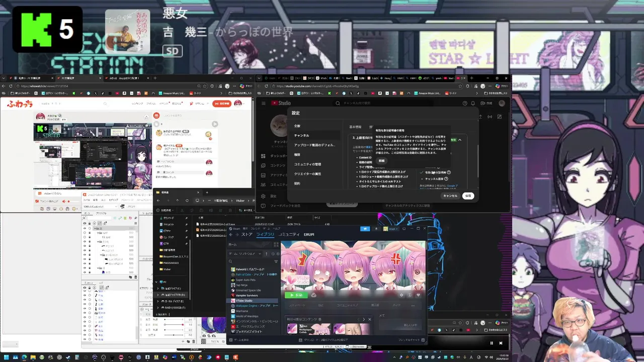This screenshot has width=644, height=362.
Task: Open a new tab in the YouTube Studio browser
Action: click(471, 78)
